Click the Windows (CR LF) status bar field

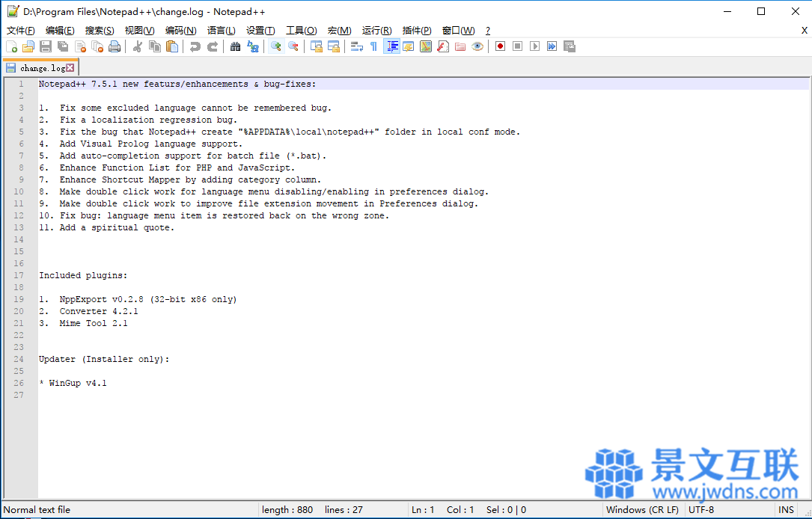(642, 510)
